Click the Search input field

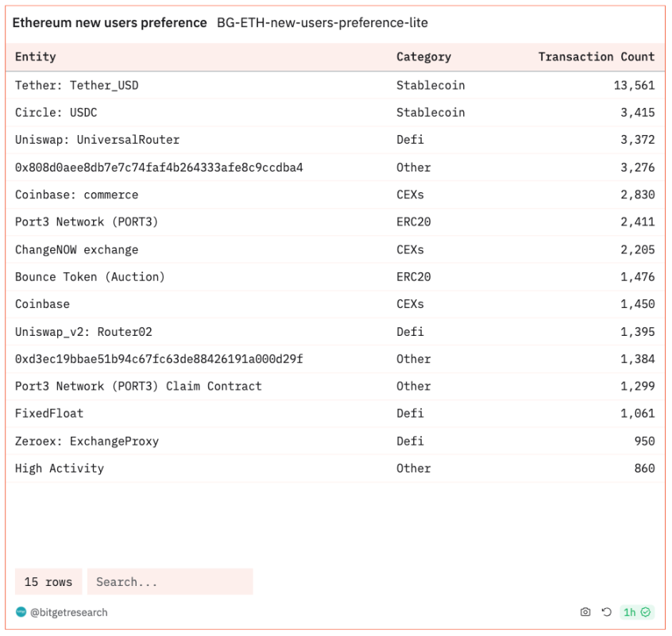coord(170,581)
